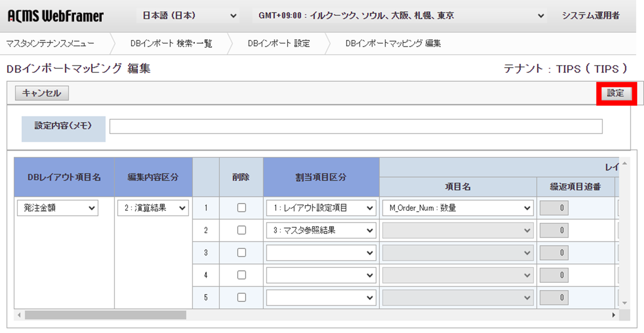Open the empty 割当項目区分 dropdown in row 3
This screenshot has height=333, width=644.
320,252
